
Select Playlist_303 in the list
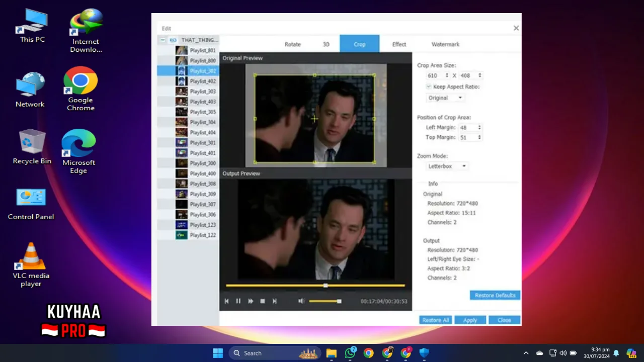188,92
